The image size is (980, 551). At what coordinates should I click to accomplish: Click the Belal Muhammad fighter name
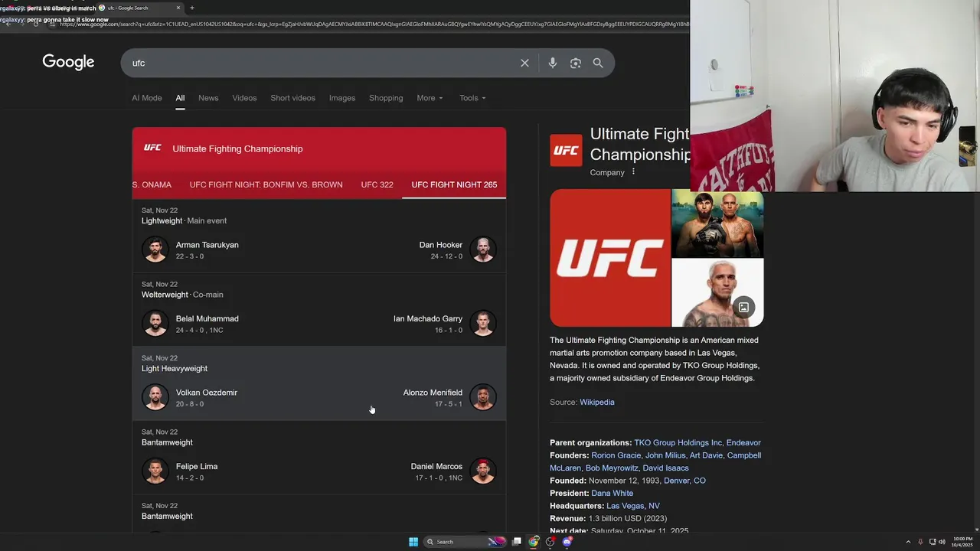coord(207,318)
